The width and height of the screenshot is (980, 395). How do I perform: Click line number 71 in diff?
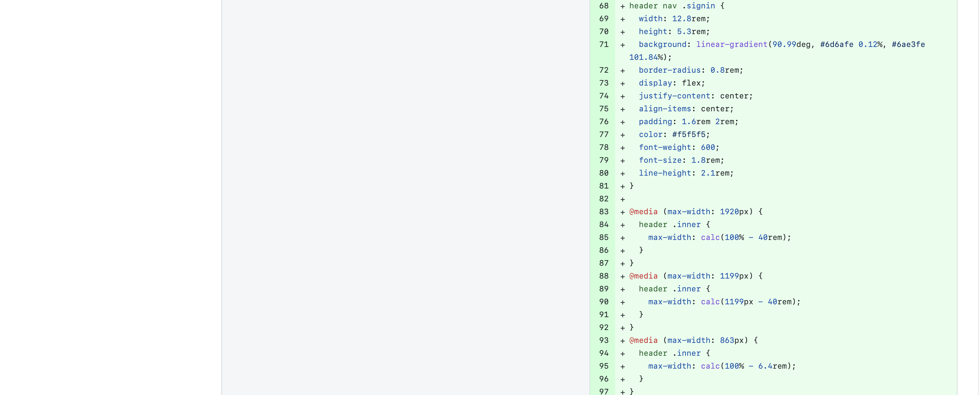coord(603,44)
